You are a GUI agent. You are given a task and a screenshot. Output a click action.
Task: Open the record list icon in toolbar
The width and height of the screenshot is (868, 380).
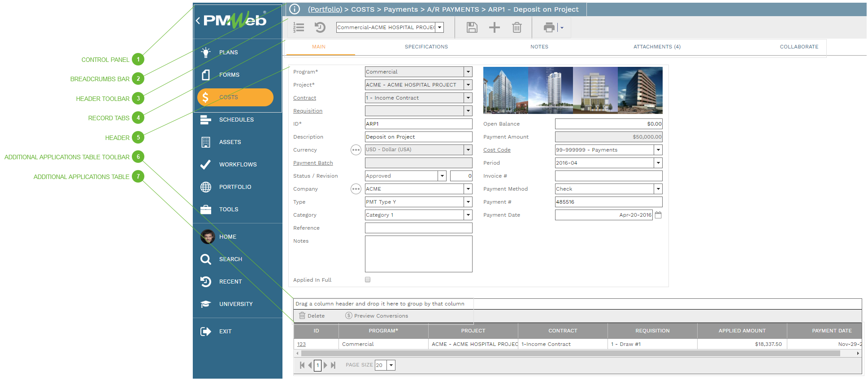[x=299, y=27]
